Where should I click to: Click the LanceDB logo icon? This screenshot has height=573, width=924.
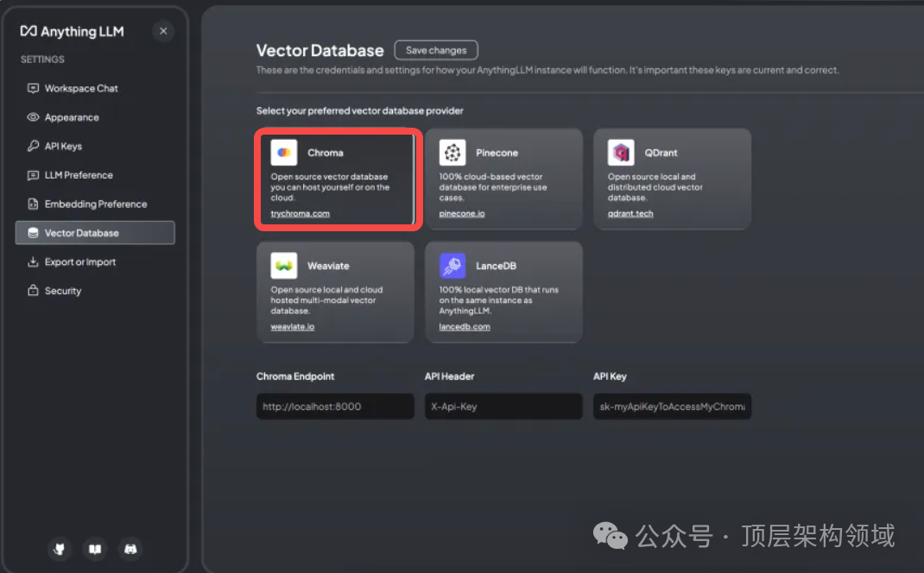pos(452,266)
